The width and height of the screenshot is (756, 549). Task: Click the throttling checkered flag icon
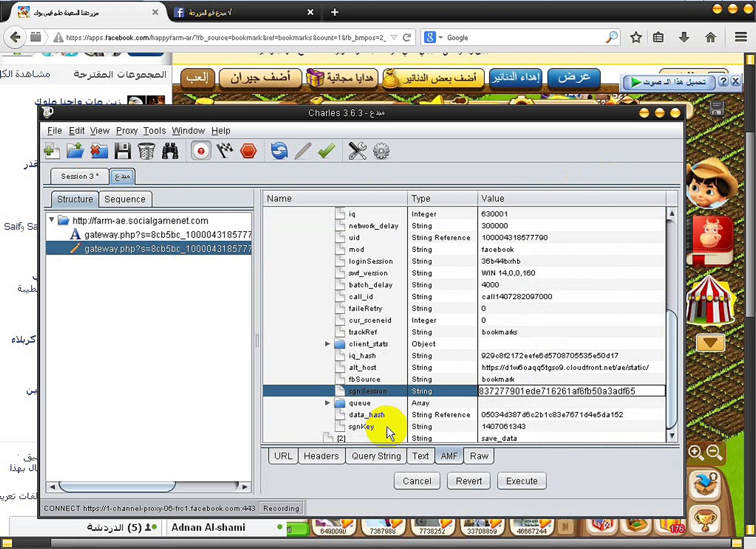tap(224, 151)
